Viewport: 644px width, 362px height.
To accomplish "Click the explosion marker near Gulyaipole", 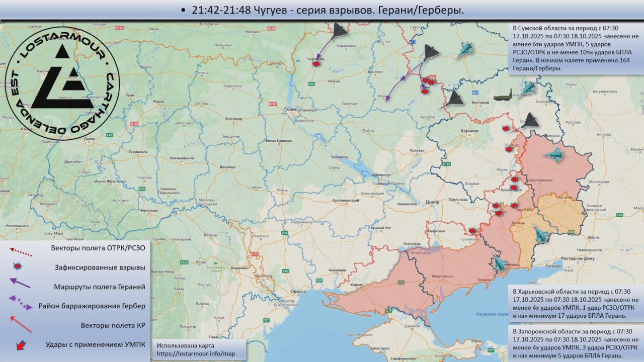I will click(x=472, y=231).
